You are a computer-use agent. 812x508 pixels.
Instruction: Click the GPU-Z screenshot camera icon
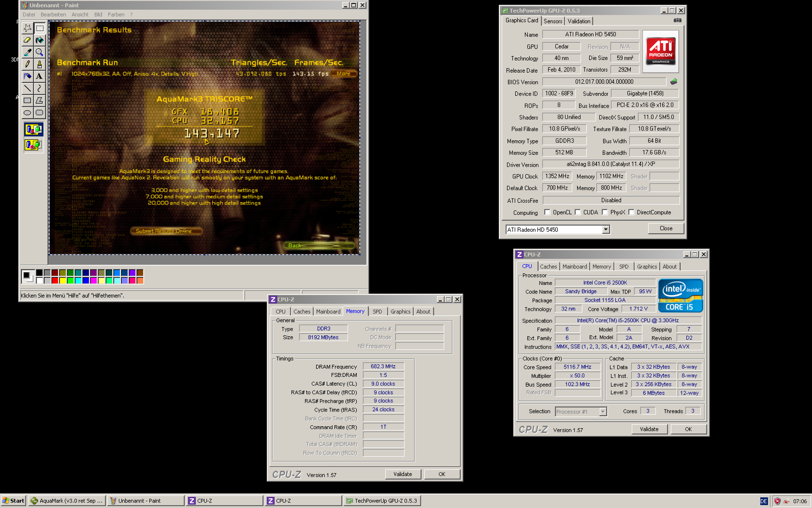coord(678,20)
